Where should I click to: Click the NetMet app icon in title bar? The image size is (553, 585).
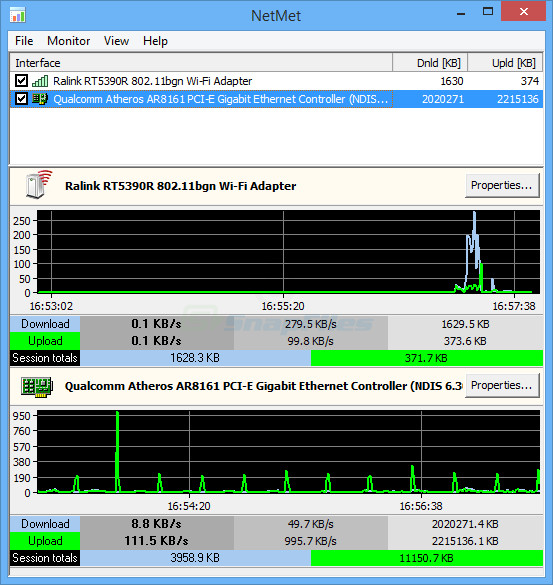(17, 15)
